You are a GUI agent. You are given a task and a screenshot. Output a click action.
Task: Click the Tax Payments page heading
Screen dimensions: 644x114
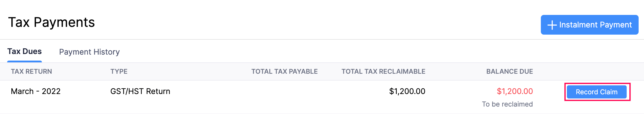[x=51, y=22]
